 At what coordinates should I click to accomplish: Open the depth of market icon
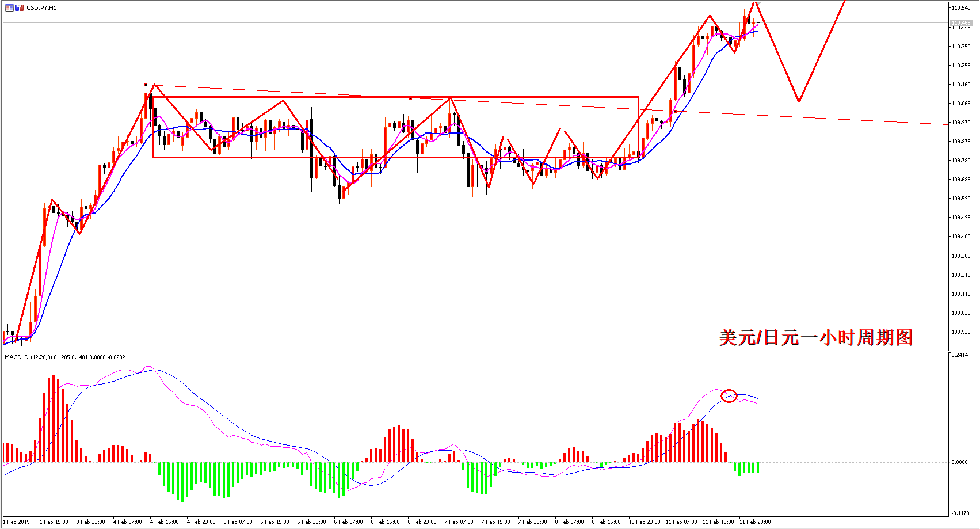(20, 7)
